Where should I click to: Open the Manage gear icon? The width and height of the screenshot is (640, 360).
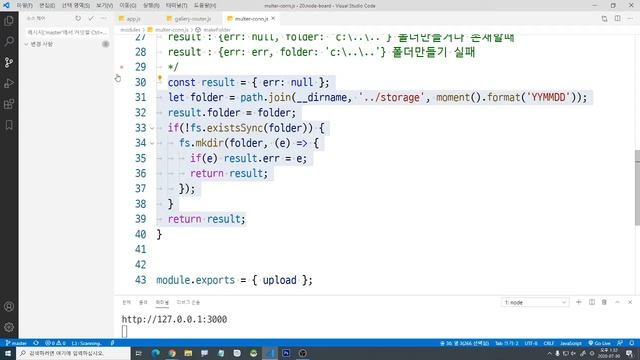[9, 327]
